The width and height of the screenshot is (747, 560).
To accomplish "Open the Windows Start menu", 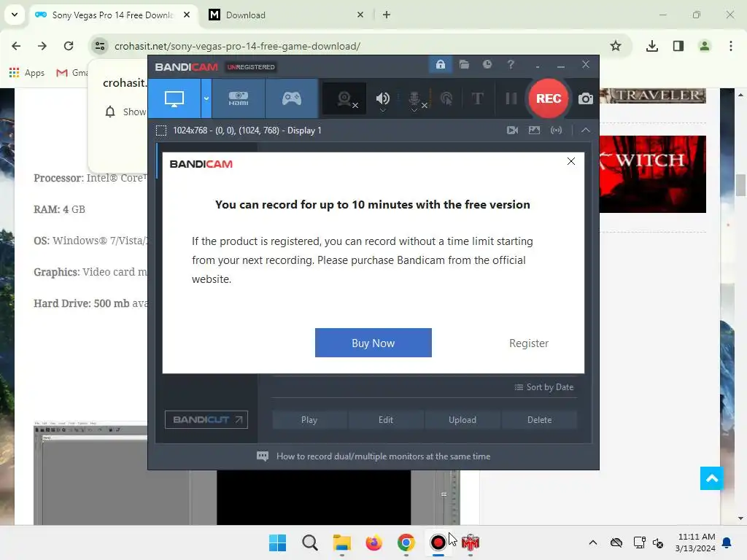I will (x=278, y=542).
